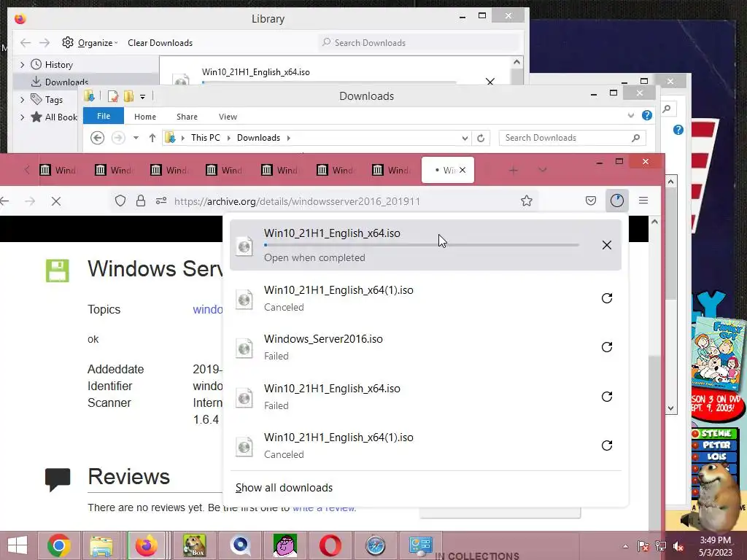The height and width of the screenshot is (560, 747).
Task: Open the tracking protection shield icon
Action: pos(120,201)
